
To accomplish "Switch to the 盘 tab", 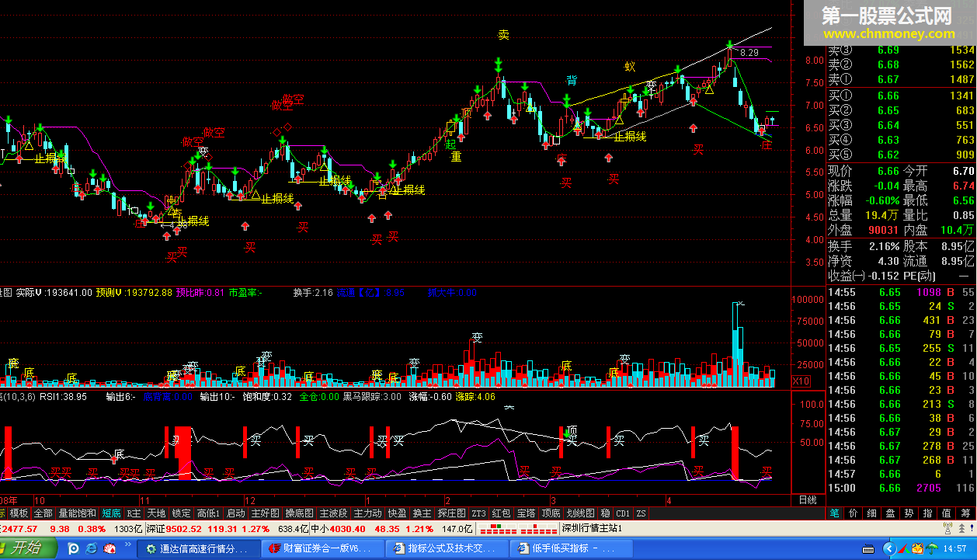I will 891,513.
